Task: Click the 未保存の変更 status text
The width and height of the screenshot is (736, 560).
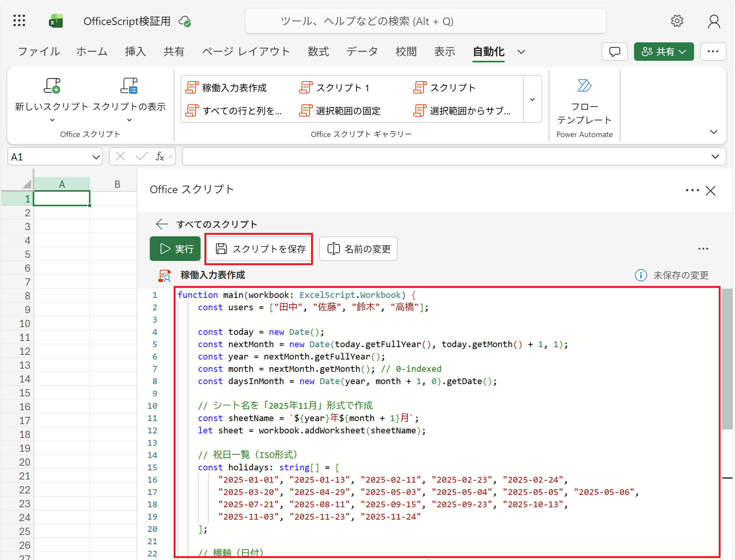Action: [x=681, y=275]
